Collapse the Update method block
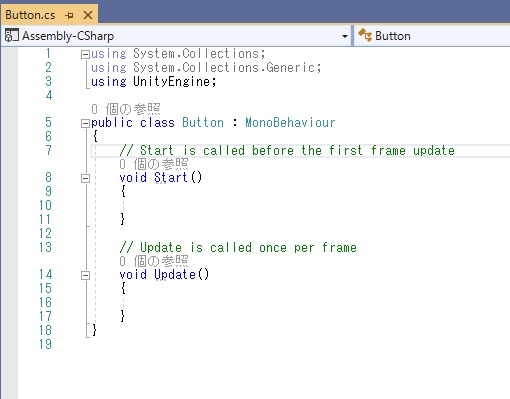 [85, 276]
